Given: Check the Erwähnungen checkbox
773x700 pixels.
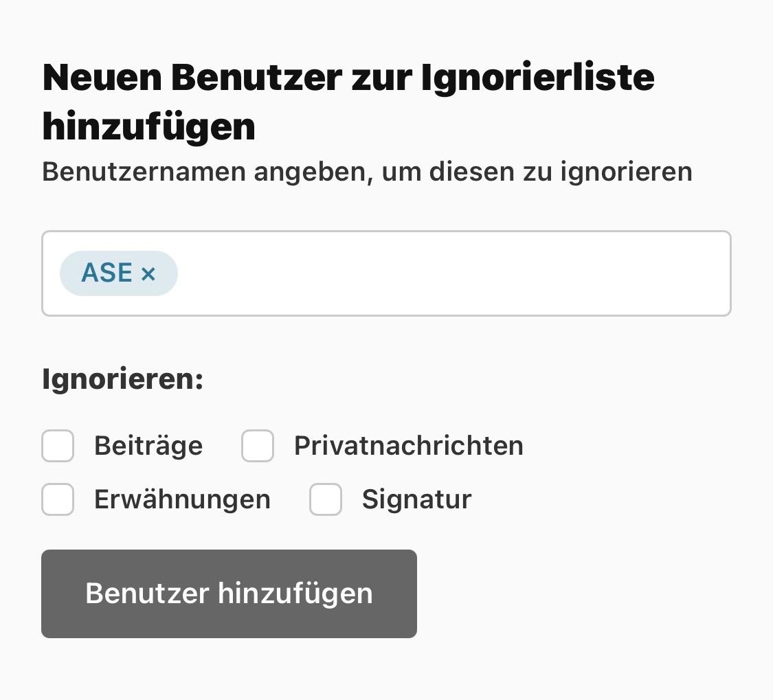Looking at the screenshot, I should (58, 499).
